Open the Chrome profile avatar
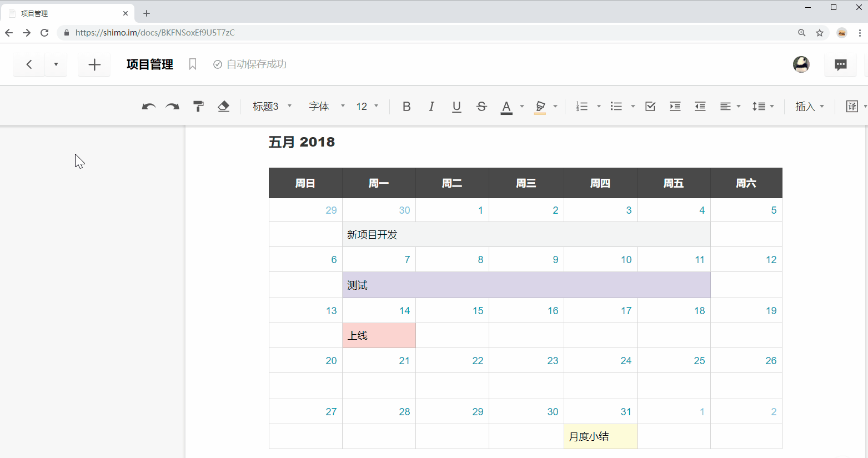Viewport: 868px width, 458px height. (x=842, y=33)
